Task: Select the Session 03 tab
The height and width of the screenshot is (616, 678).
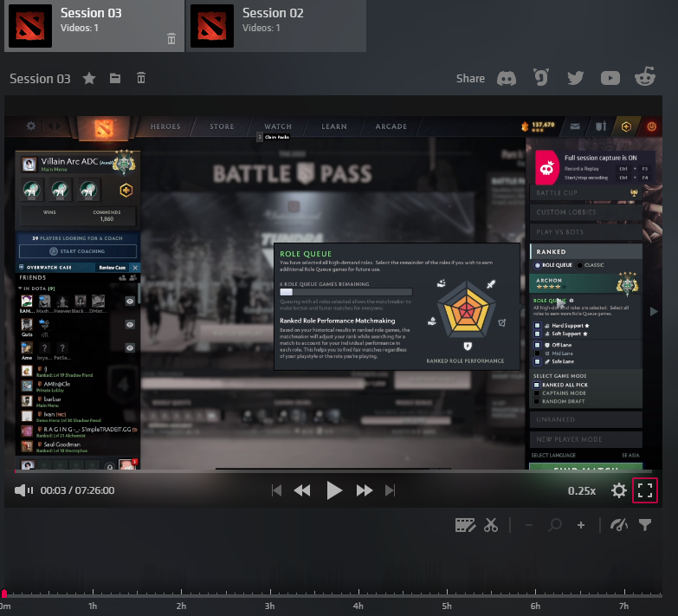Action: 94,26
